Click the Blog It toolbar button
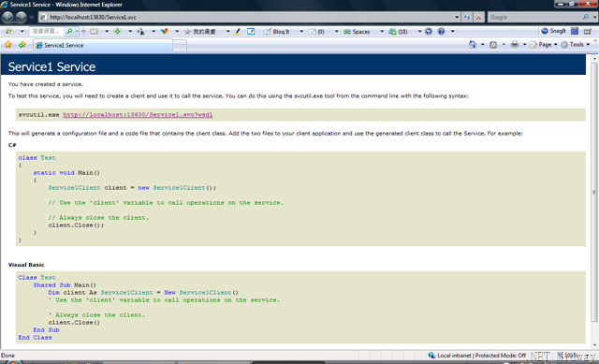 coord(277,32)
